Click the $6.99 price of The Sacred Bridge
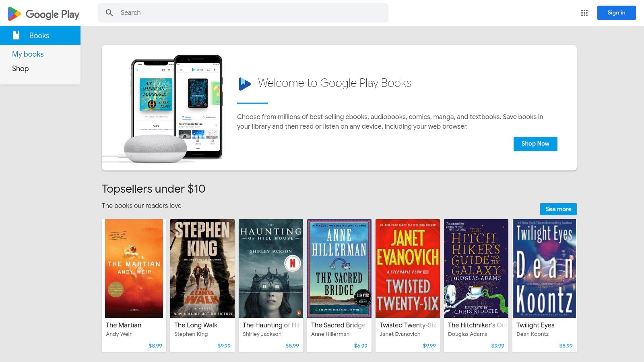The height and width of the screenshot is (362, 644). pyautogui.click(x=361, y=346)
